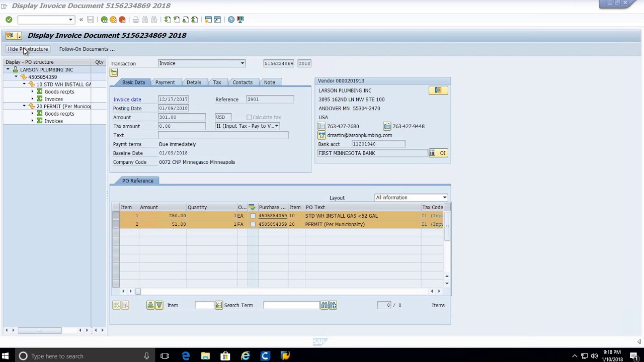
Task: Click the select all rows icon below table
Action: (116, 305)
